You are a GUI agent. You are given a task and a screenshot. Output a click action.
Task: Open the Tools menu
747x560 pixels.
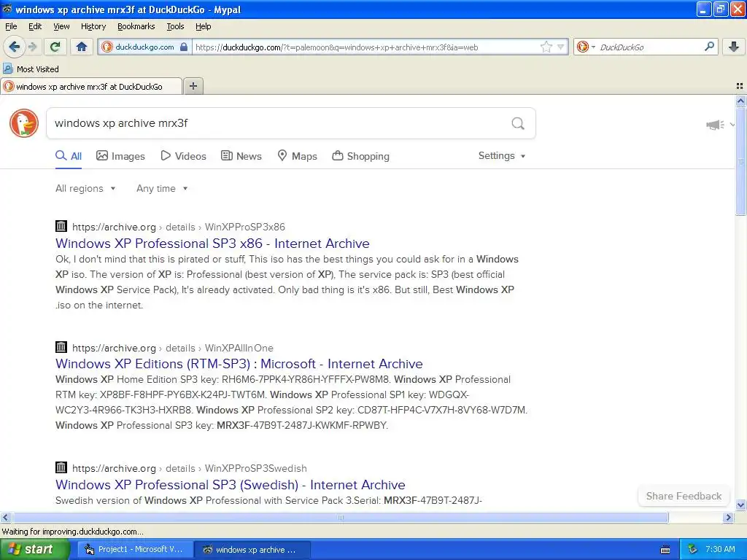[175, 26]
